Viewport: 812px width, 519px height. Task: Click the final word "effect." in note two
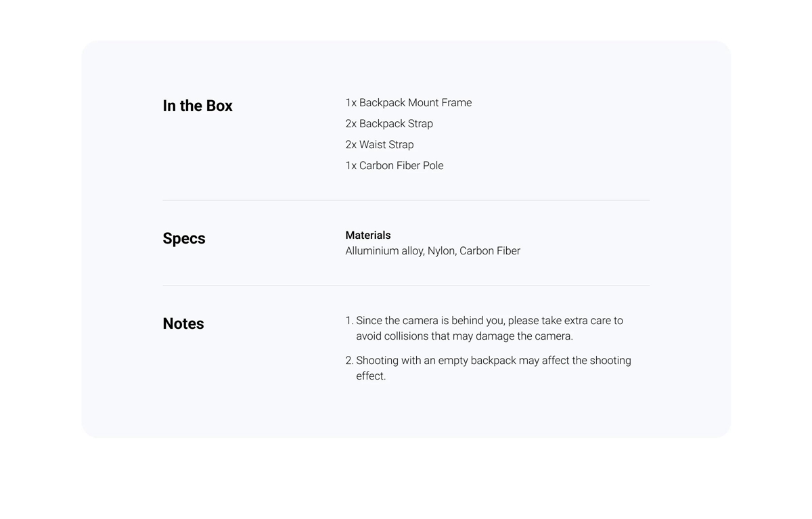[x=371, y=376]
